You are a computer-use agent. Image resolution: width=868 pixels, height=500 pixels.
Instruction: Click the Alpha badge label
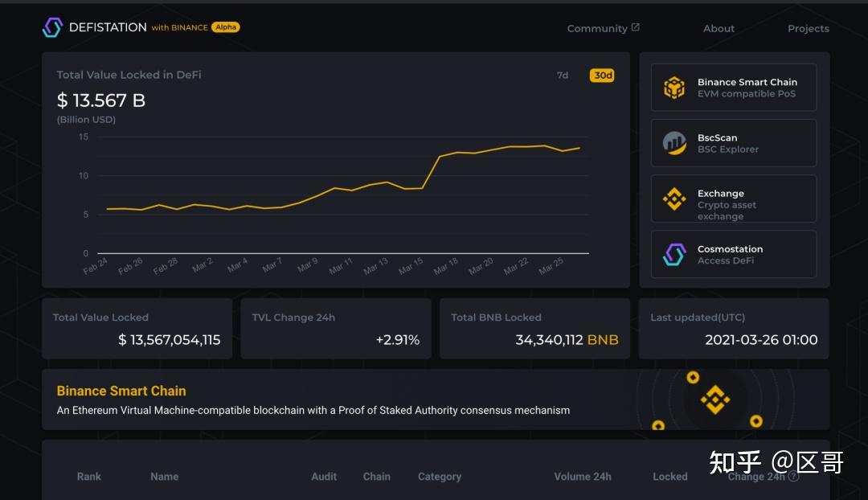(226, 27)
